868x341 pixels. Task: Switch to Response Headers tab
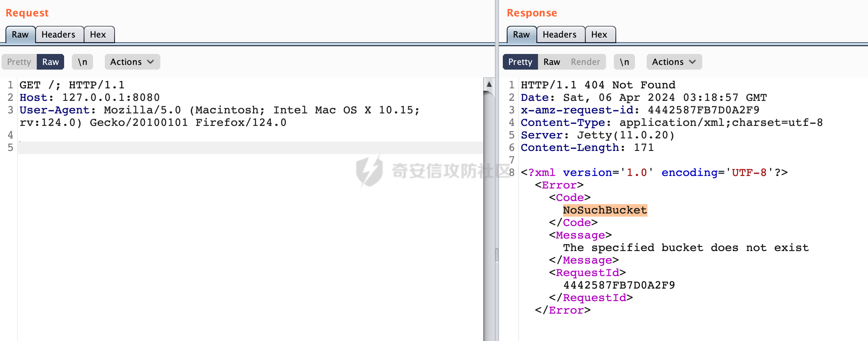(560, 34)
